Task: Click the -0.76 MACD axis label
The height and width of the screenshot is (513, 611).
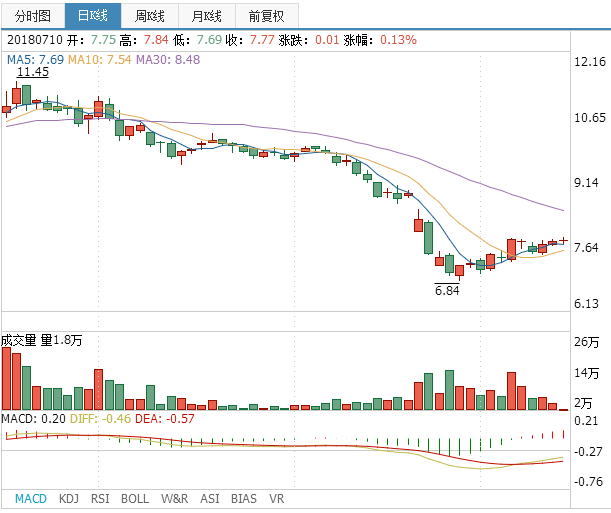Action: pyautogui.click(x=588, y=481)
